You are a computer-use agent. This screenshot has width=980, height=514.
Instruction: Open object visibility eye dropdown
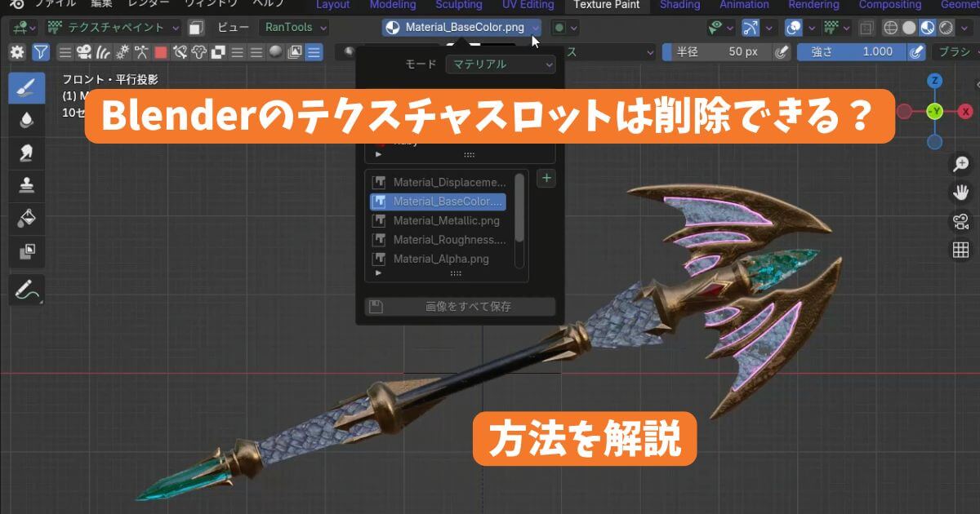point(719,28)
